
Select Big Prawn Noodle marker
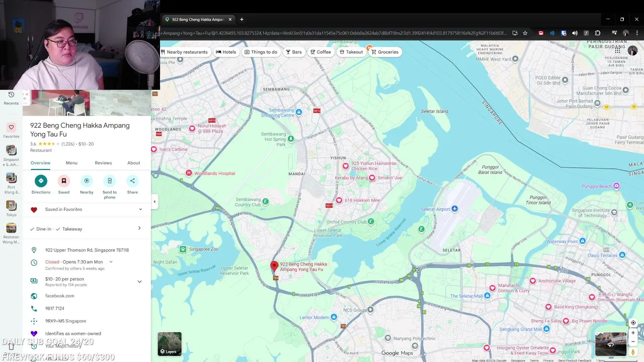coord(566,321)
